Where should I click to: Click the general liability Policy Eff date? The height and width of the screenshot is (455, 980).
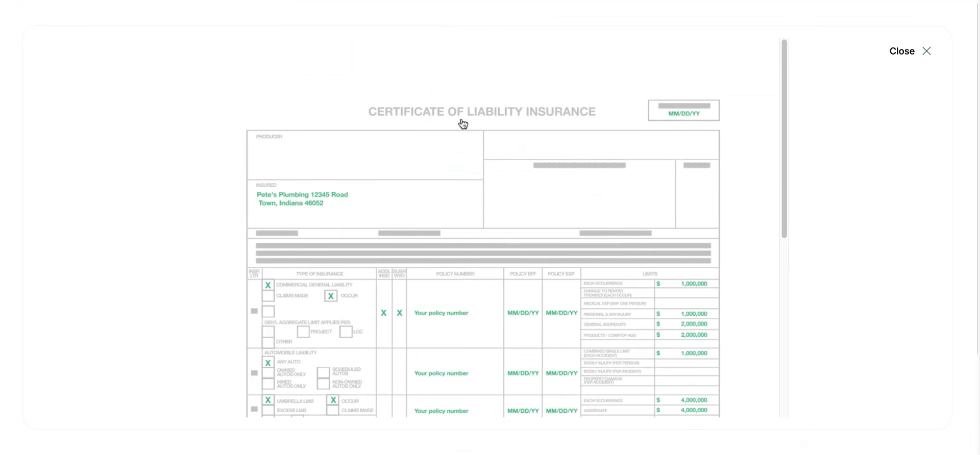point(523,313)
